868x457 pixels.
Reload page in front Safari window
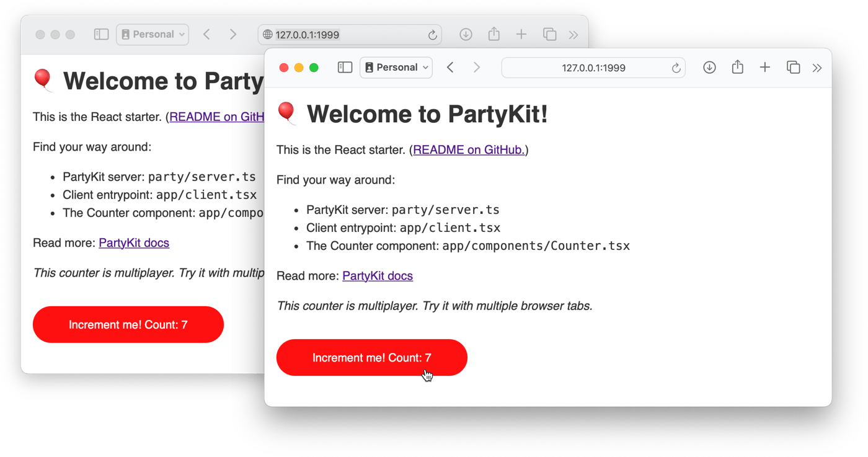(x=676, y=68)
